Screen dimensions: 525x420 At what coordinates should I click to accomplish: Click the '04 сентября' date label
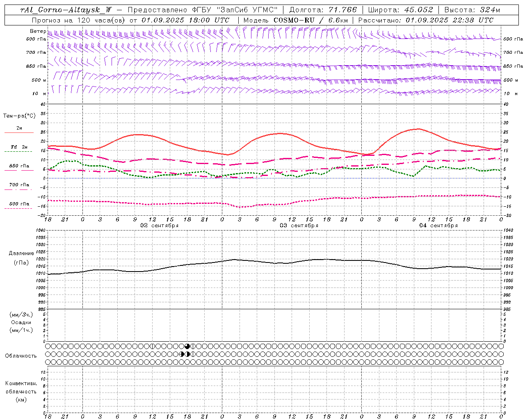point(438,226)
